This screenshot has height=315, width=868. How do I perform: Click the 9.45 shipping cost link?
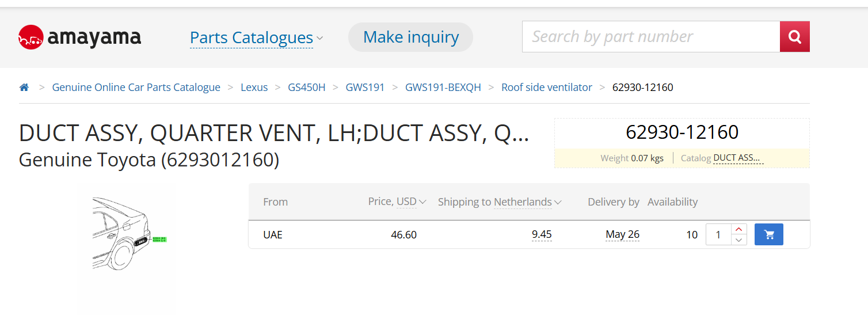[542, 234]
